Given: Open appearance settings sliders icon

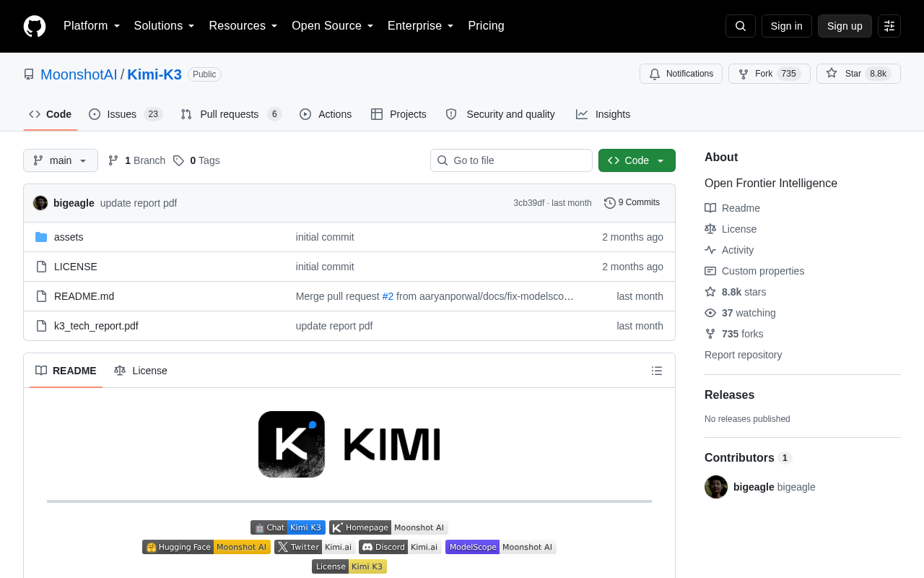Looking at the screenshot, I should (889, 26).
